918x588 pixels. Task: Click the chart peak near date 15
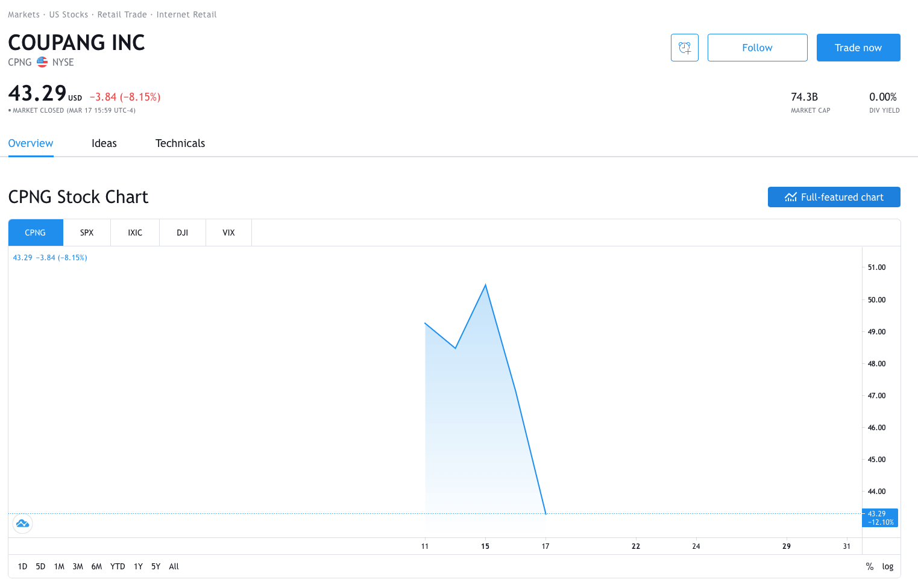click(x=485, y=285)
